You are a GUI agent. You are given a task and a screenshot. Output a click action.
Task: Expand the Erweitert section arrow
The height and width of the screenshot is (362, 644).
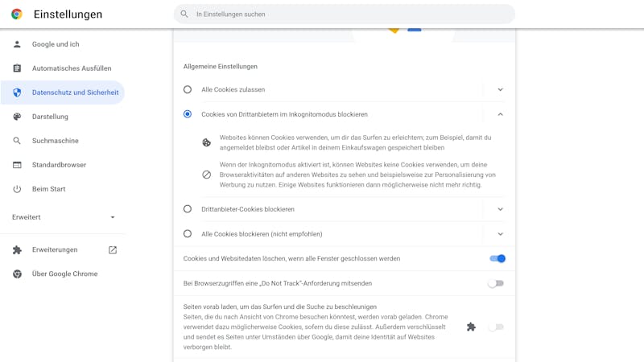pos(113,217)
